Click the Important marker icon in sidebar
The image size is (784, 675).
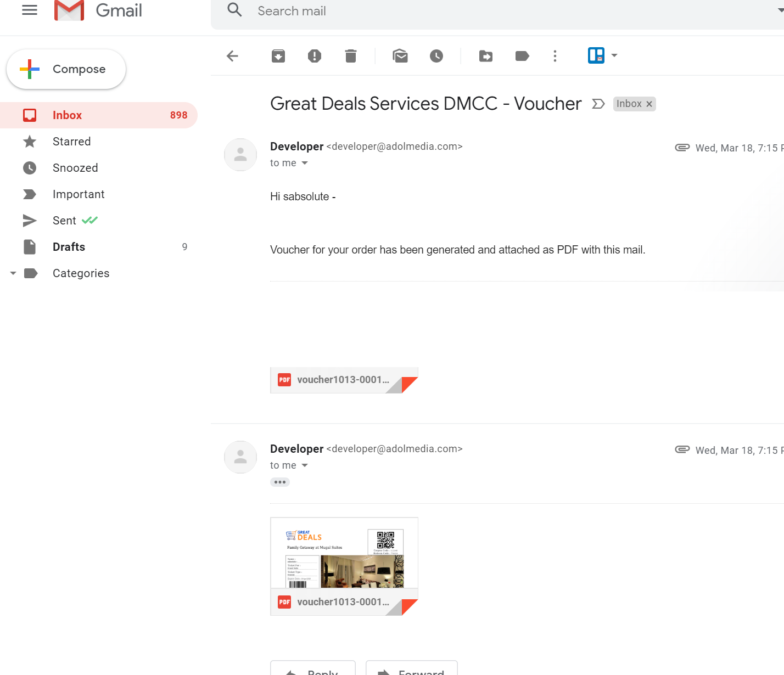[30, 194]
